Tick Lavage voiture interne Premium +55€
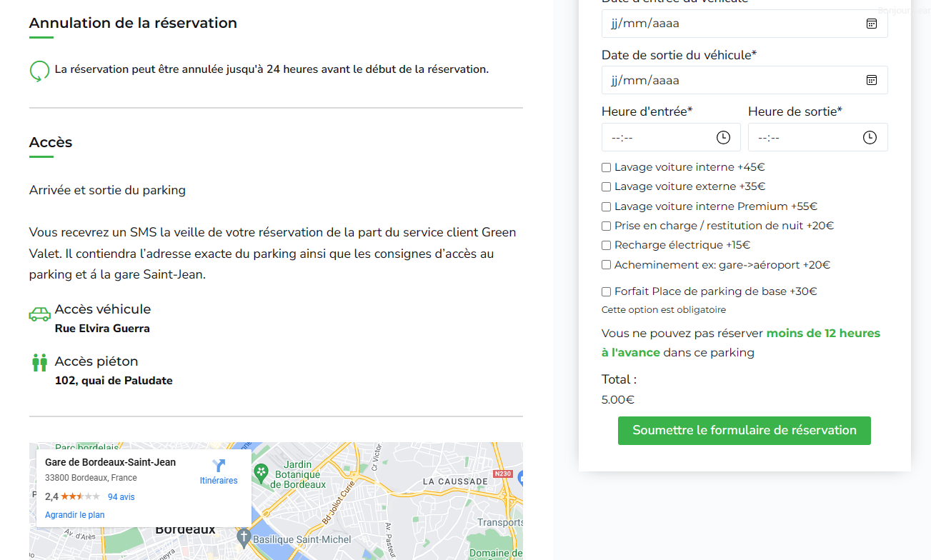Image resolution: width=931 pixels, height=560 pixels. tap(606, 207)
